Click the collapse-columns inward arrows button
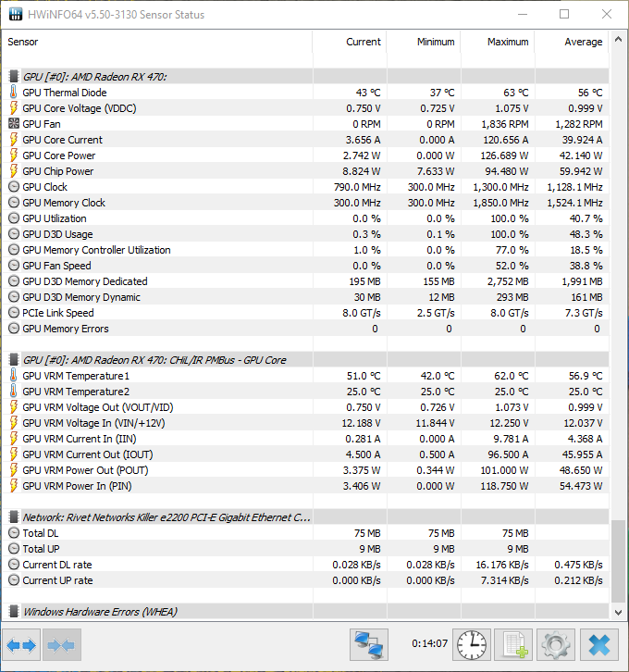629x672 pixels. [62, 644]
